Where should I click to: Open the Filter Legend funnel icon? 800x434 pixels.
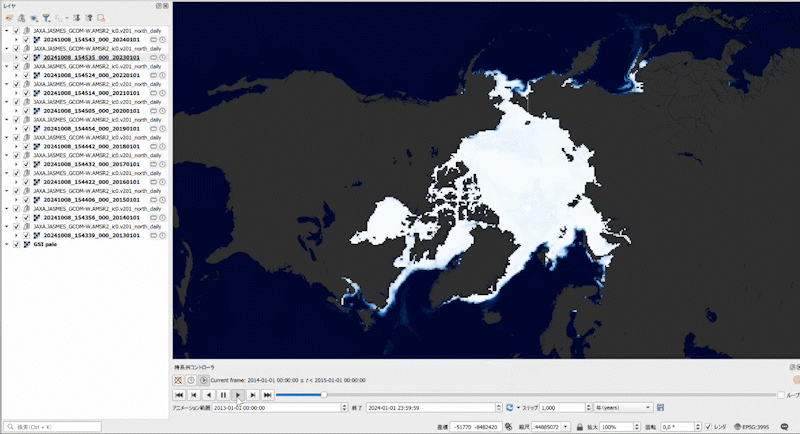click(46, 18)
